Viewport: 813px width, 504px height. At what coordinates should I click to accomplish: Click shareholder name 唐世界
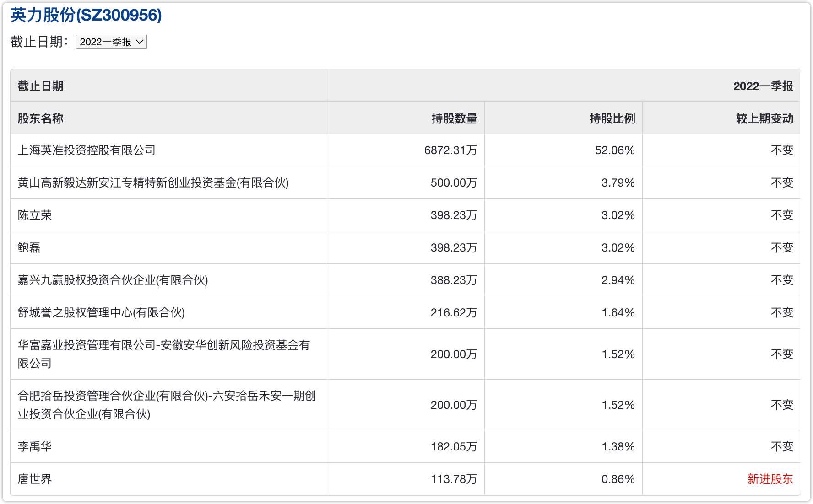coord(35,479)
